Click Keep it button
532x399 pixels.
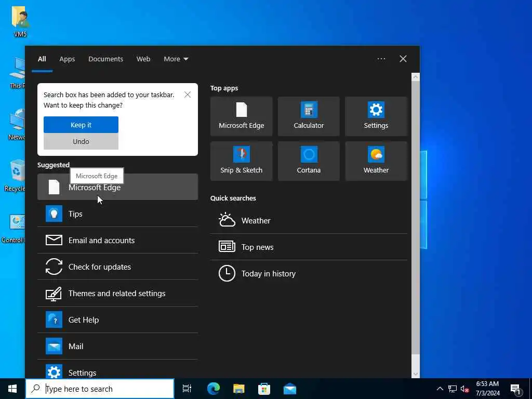tap(81, 125)
